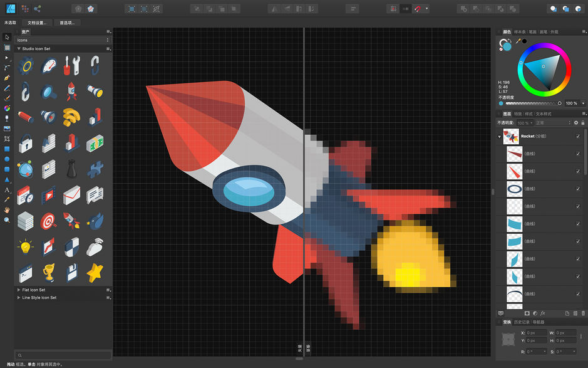Click the layer blend options gear icon
The height and width of the screenshot is (368, 588).
(x=576, y=123)
